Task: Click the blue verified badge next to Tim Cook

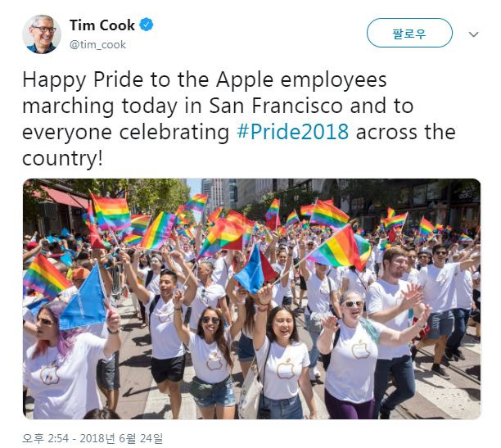Action: pyautogui.click(x=147, y=25)
